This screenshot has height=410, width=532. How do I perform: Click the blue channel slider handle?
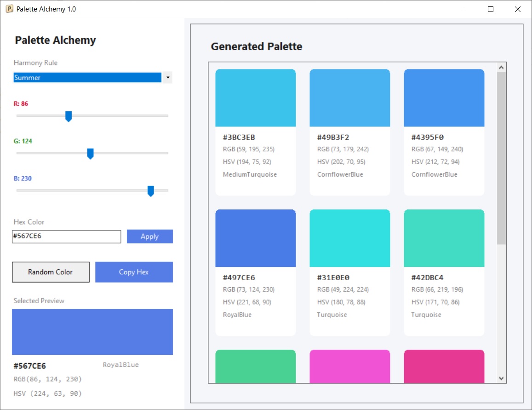[x=151, y=191]
